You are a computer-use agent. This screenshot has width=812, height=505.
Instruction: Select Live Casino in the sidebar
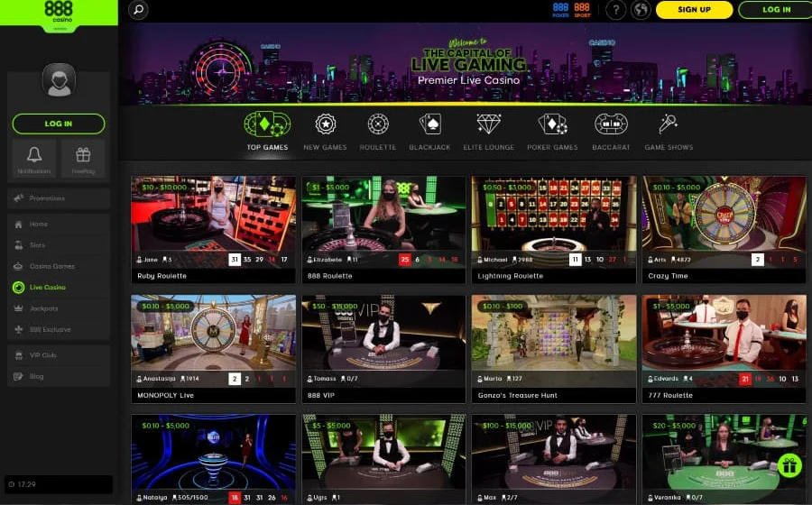click(x=59, y=287)
